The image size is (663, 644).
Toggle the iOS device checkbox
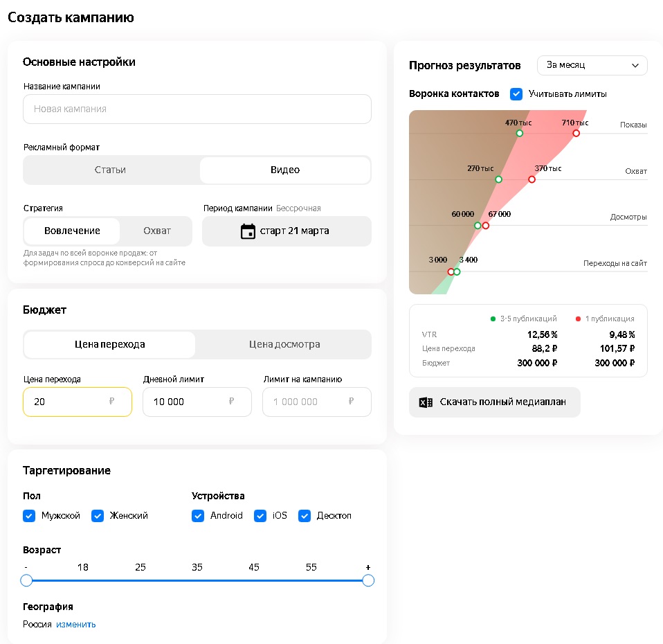260,516
